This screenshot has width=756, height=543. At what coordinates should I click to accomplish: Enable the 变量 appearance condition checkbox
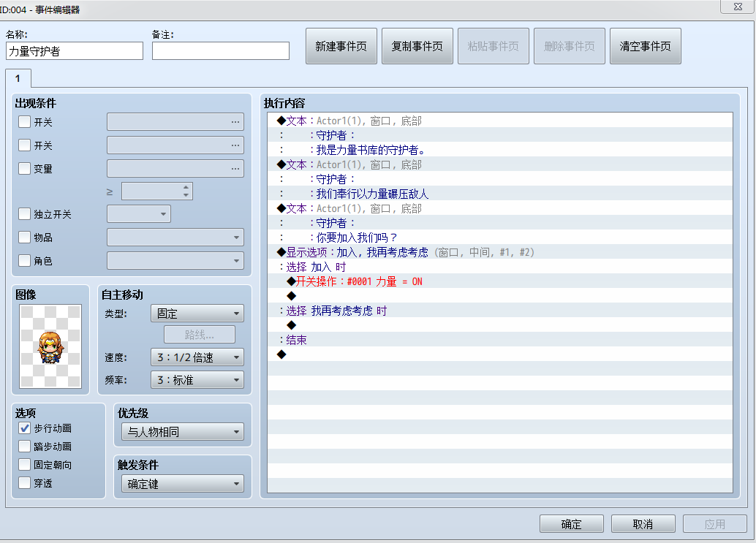click(24, 168)
